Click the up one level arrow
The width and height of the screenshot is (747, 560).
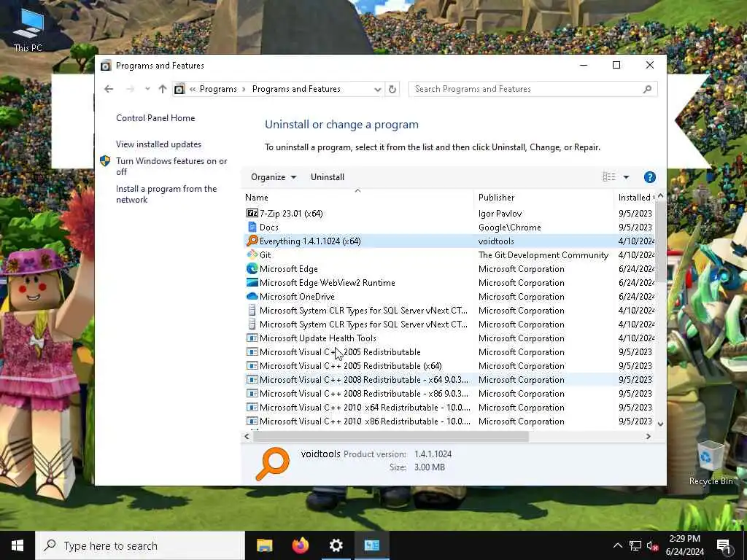tap(163, 89)
